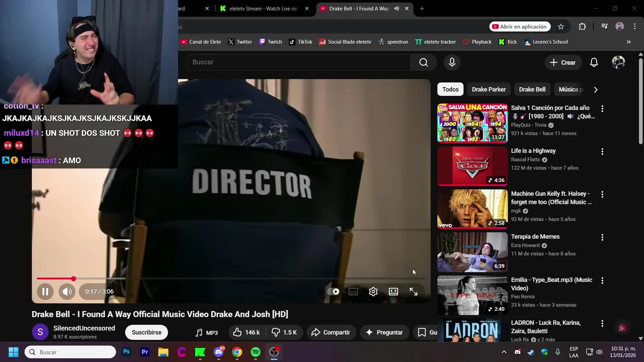
Task: Select the Todos filter chip
Action: tap(450, 89)
